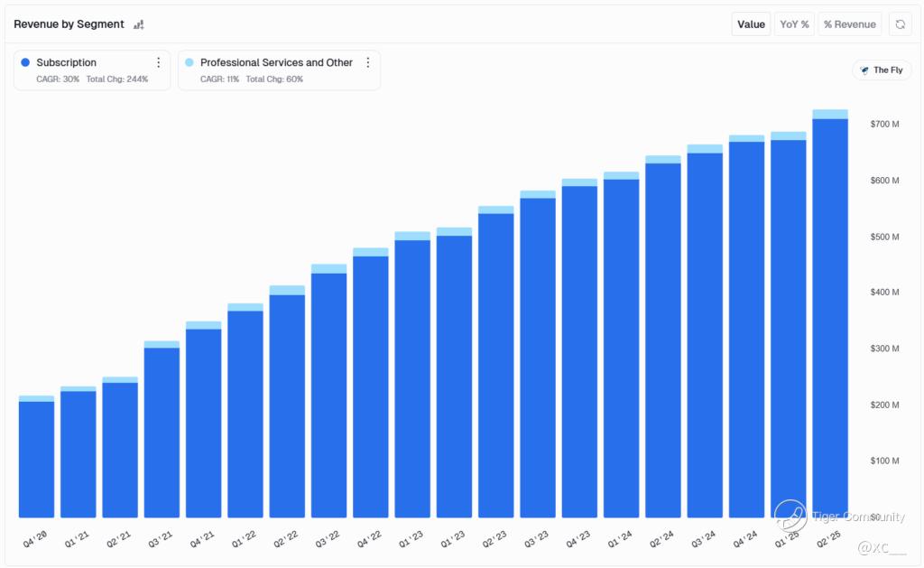Click the $700 M y-axis label
Screen dimensions: 924x568
[884, 124]
